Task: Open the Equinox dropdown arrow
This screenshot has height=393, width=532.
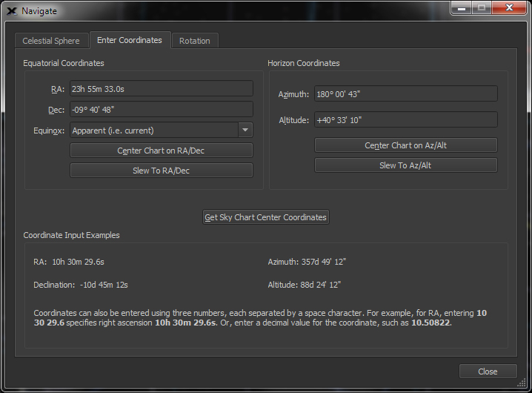Action: pos(245,130)
